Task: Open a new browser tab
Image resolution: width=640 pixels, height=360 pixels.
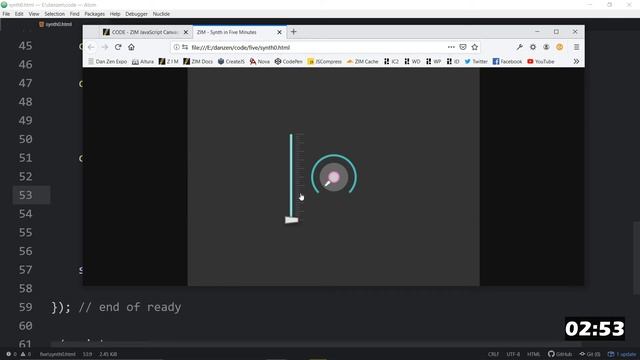Action: click(x=293, y=32)
